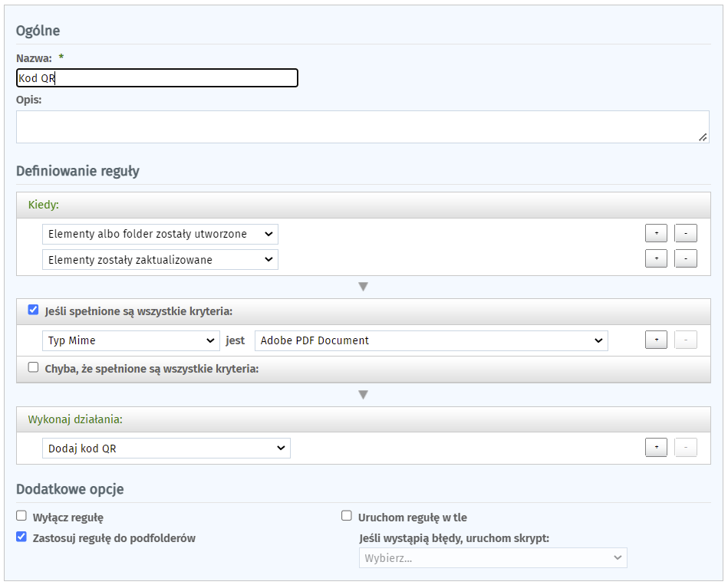This screenshot has width=728, height=585.
Task: Click plus button beside 'Elementy albo folder zostały utworzone'
Action: click(x=656, y=234)
